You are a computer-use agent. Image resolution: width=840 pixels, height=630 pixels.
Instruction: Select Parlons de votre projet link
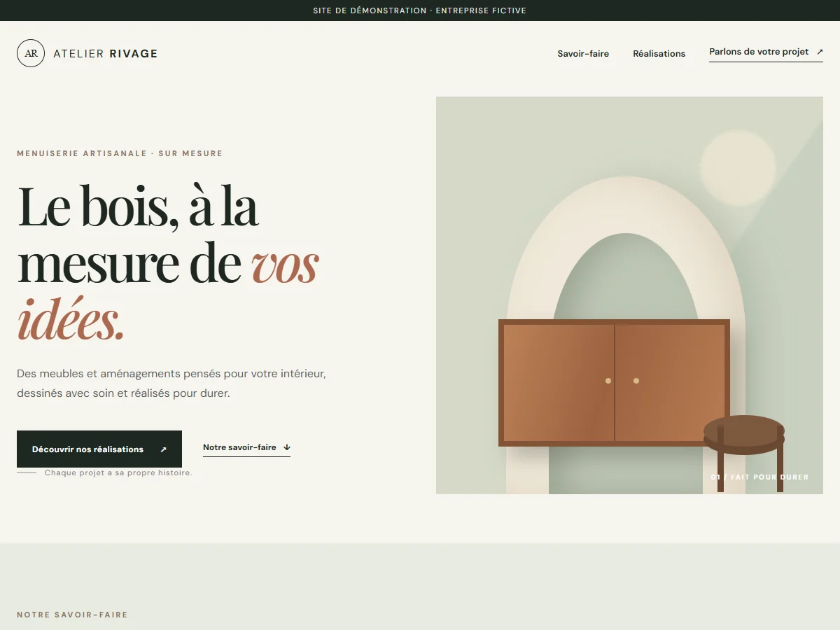click(766, 52)
